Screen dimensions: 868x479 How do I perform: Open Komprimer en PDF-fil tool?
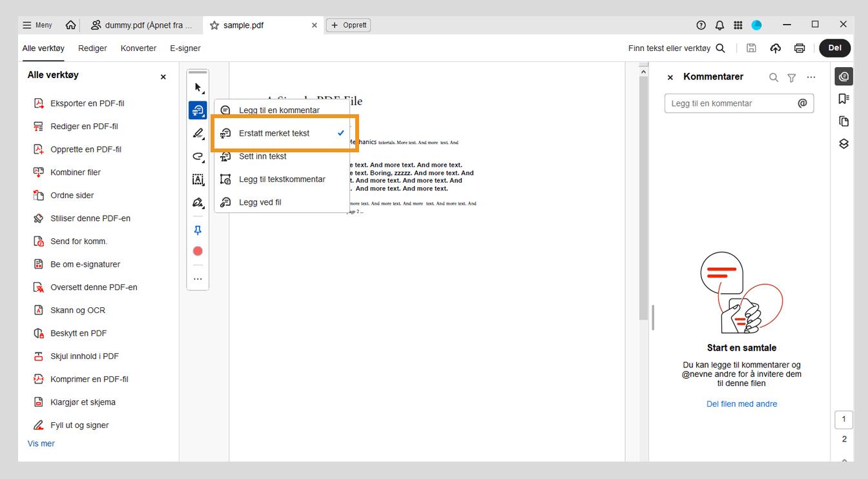pyautogui.click(x=89, y=379)
